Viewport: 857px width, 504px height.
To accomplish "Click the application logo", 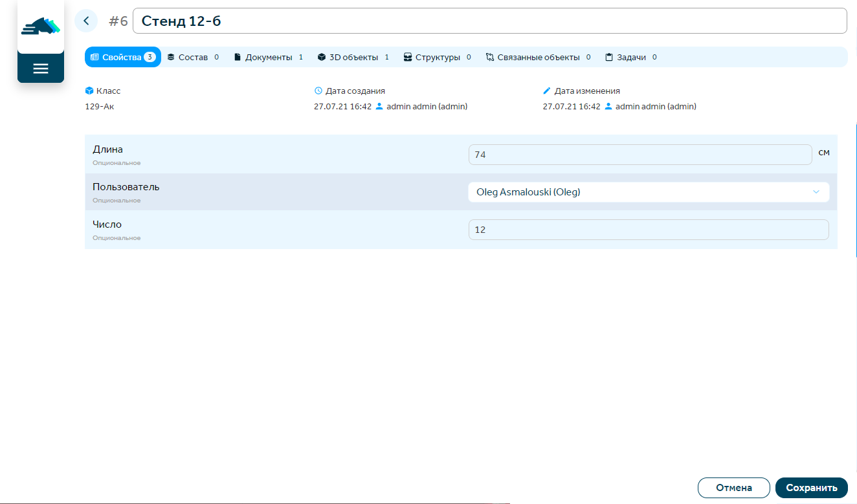I will (x=41, y=26).
